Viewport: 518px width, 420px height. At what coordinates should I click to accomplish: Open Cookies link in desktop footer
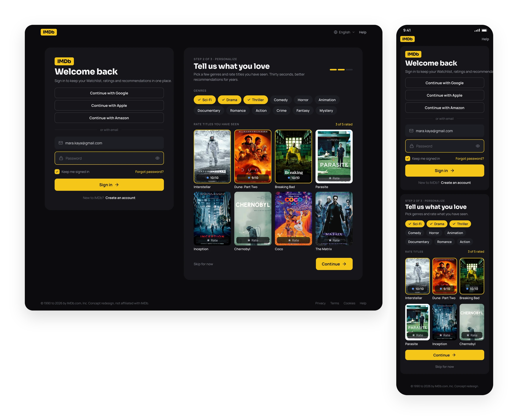[349, 303]
